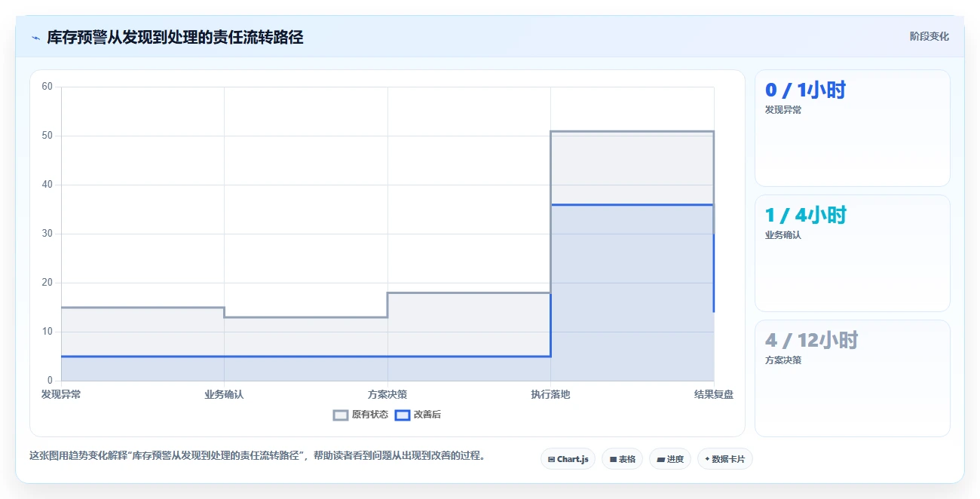Click the icon inside 进度 pill
Screen dimensions: 980x499
[x=660, y=459]
